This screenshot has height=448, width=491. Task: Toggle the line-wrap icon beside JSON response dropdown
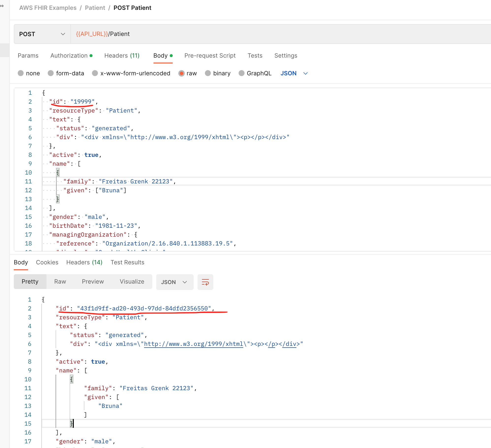pyautogui.click(x=205, y=282)
